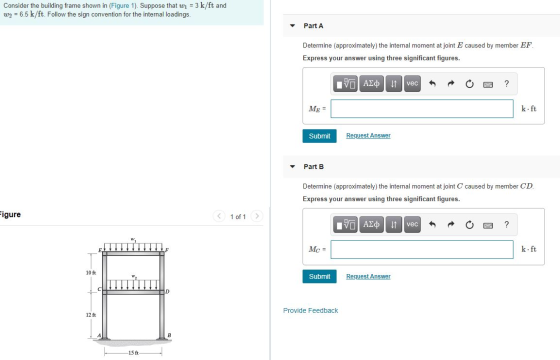Image resolution: width=560 pixels, height=360 pixels.
Task: Click the building frame figure image
Action: [130, 296]
